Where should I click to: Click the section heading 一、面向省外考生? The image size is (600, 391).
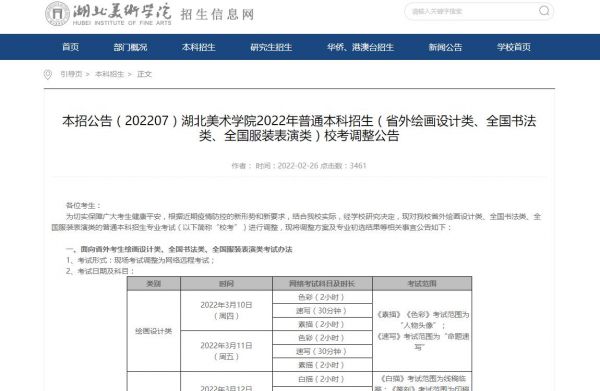[179, 249]
